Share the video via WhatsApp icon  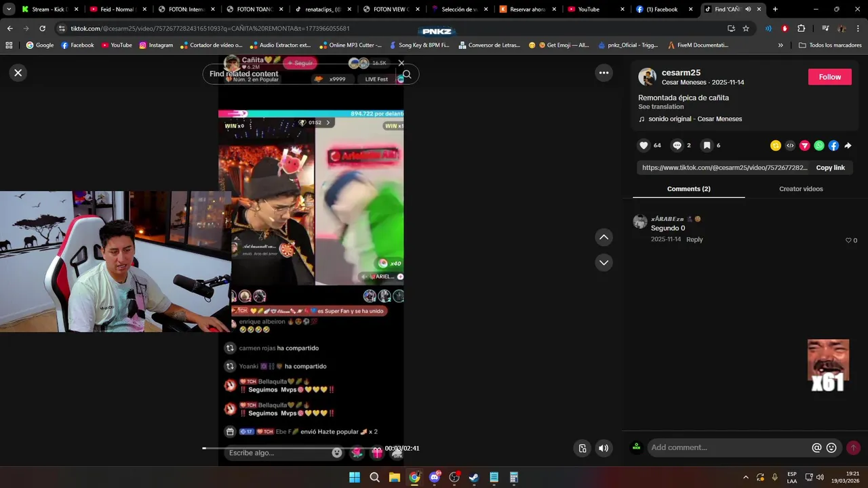[819, 146]
